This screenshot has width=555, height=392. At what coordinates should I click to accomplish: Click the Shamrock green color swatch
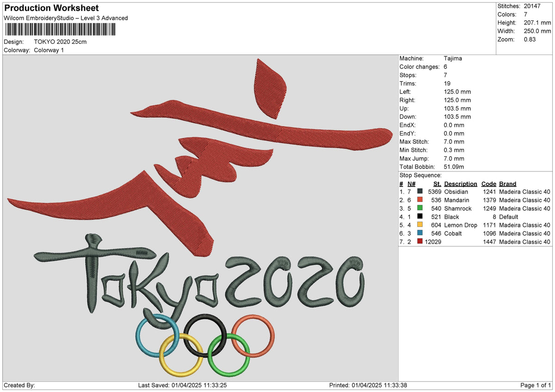[420, 208]
